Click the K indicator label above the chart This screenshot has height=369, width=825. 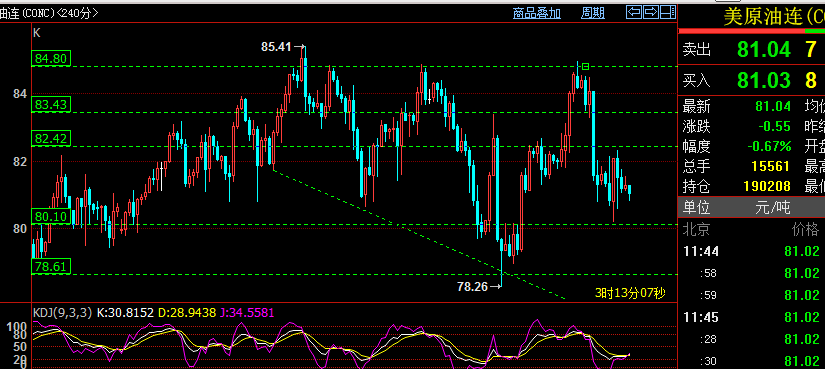36,33
